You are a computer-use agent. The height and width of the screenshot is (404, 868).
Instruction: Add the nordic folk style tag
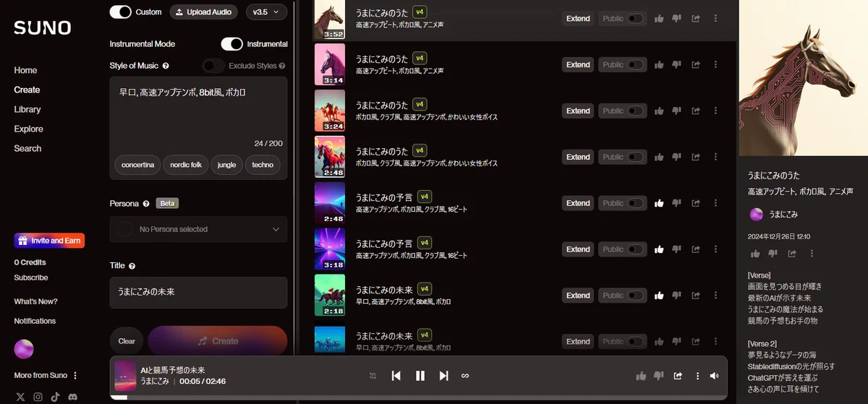pos(186,165)
